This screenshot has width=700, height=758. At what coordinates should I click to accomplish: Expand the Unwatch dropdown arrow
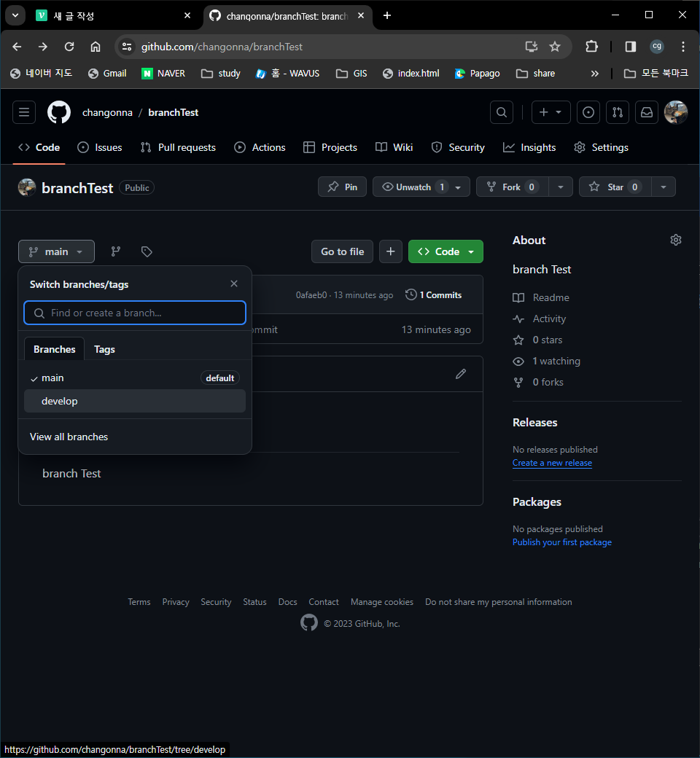[x=458, y=187]
